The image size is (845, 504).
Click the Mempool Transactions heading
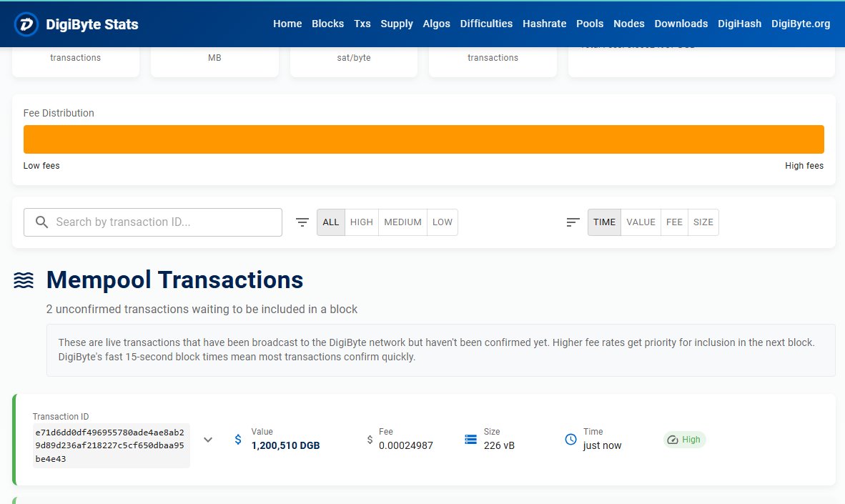174,280
